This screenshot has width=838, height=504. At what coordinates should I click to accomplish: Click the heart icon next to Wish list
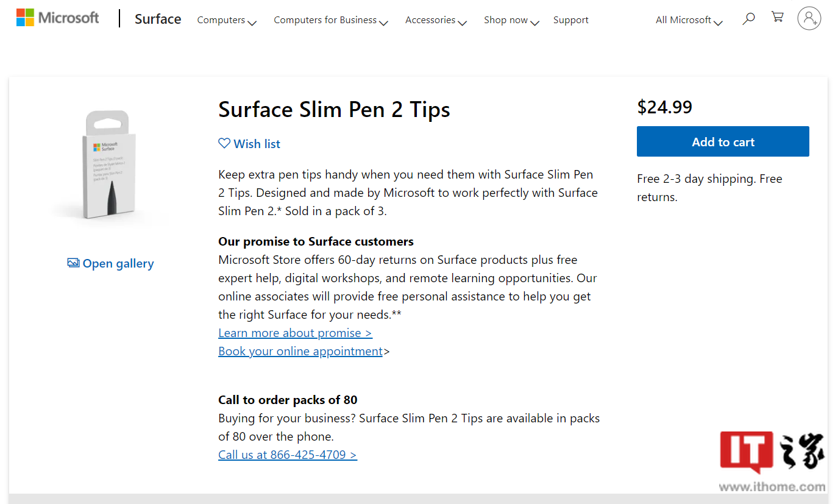coord(224,143)
